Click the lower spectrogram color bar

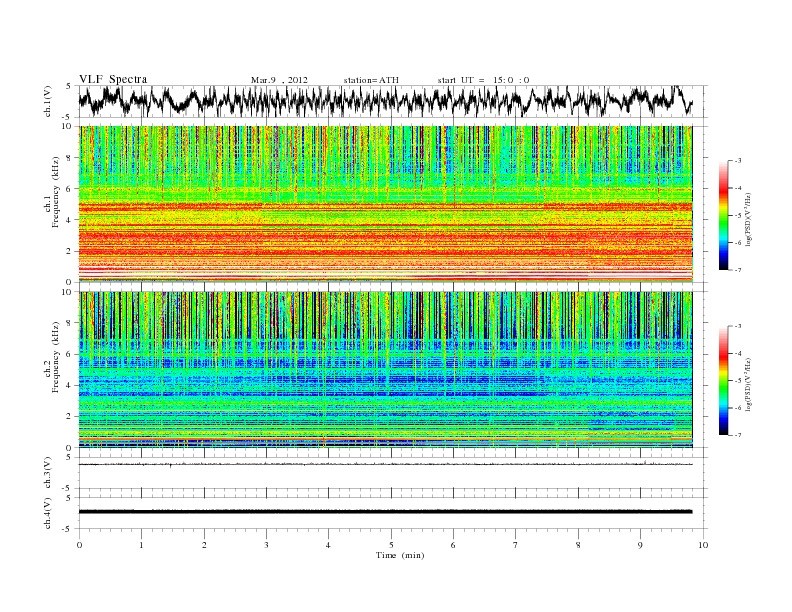pyautogui.click(x=723, y=380)
